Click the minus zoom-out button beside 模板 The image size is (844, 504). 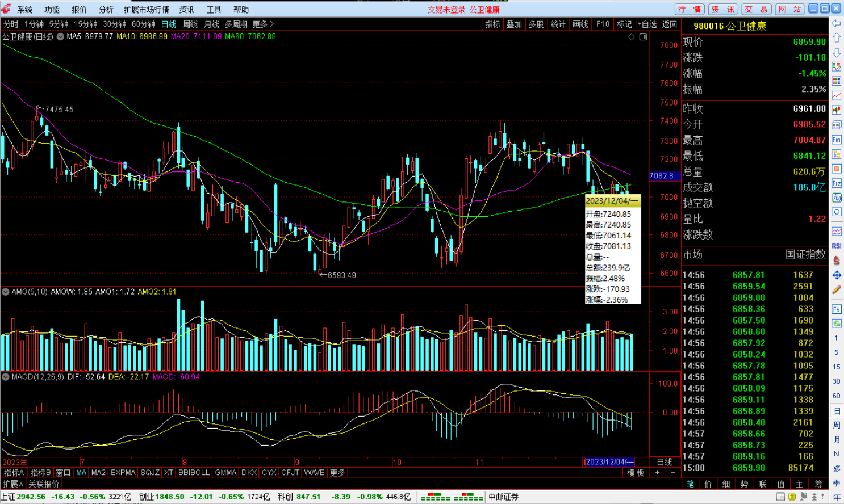click(x=673, y=473)
